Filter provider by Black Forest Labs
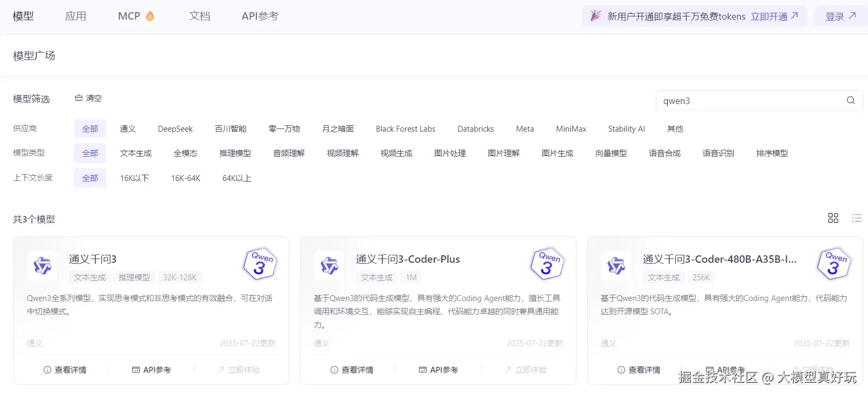Image resolution: width=868 pixels, height=396 pixels. click(x=406, y=129)
